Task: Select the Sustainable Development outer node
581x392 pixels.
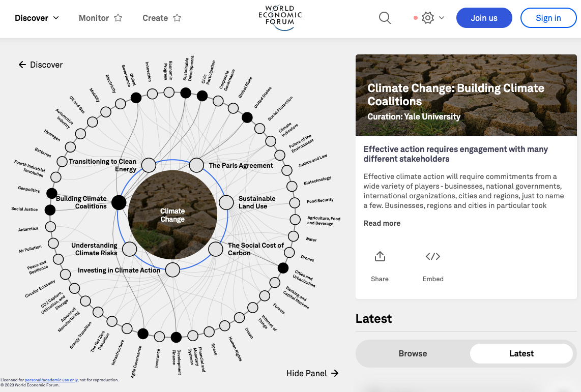Action: [186, 93]
